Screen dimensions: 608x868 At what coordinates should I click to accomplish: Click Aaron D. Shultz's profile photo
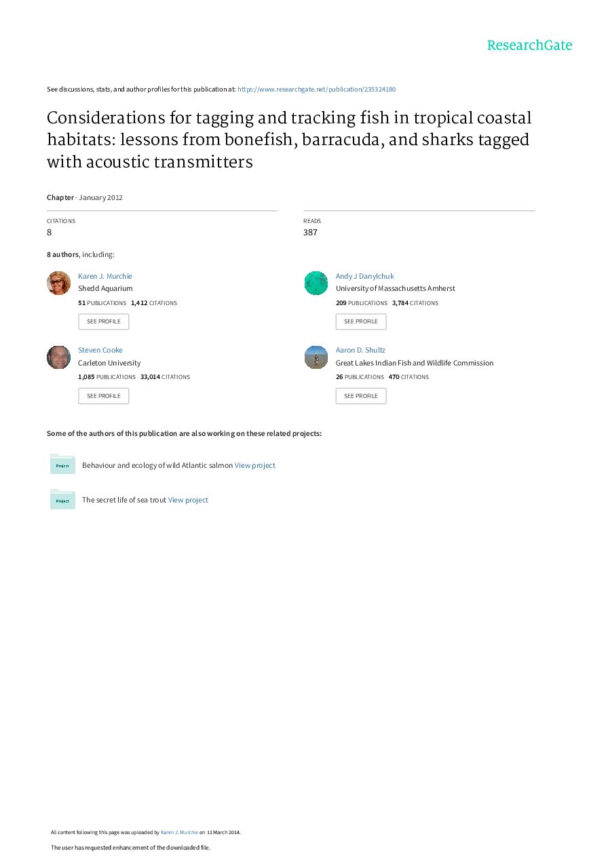click(316, 357)
